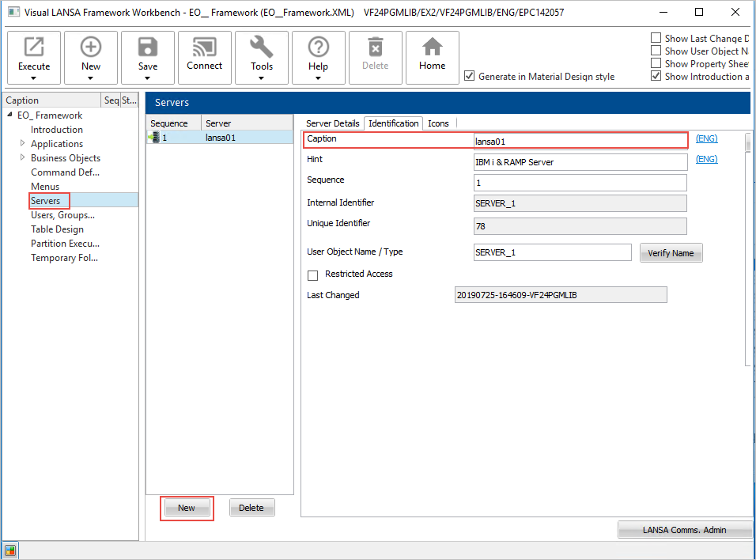Expand the Applications tree node
This screenshot has width=756, height=560.
(x=23, y=144)
